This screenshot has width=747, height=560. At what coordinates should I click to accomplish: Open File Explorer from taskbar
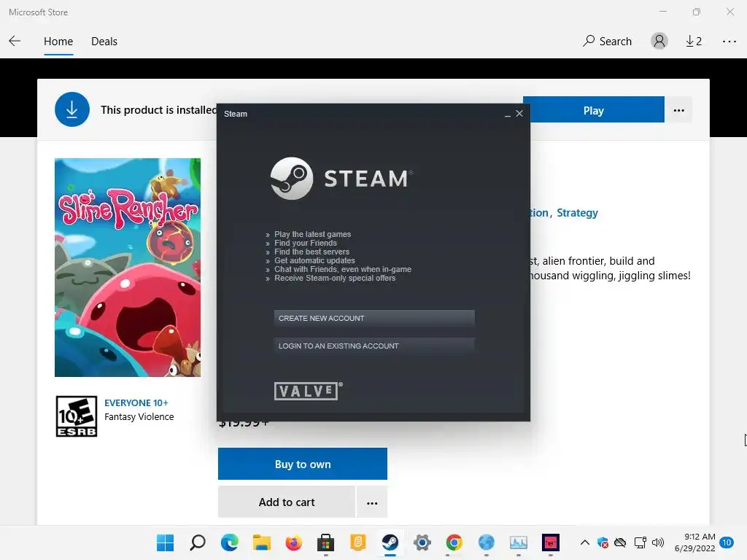tap(262, 542)
